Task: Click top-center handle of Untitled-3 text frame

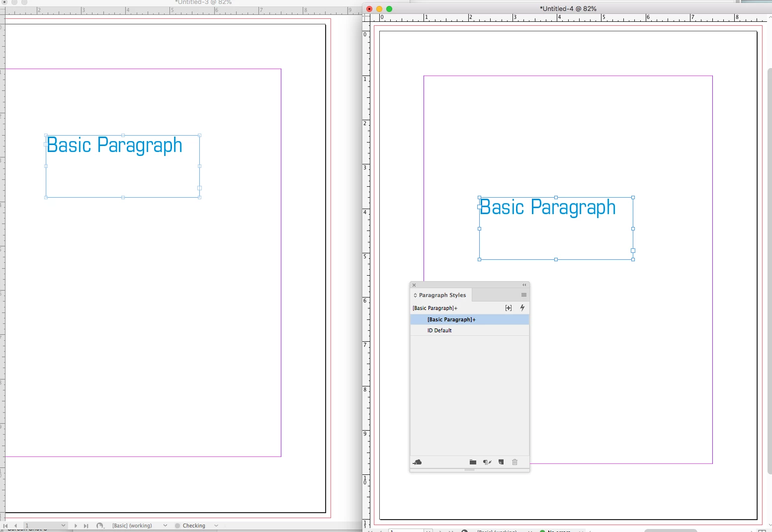Action: [x=123, y=135]
